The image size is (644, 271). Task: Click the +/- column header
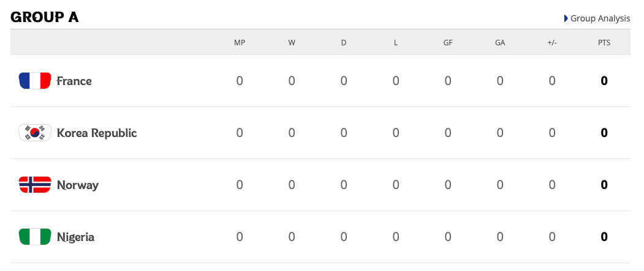coord(552,43)
